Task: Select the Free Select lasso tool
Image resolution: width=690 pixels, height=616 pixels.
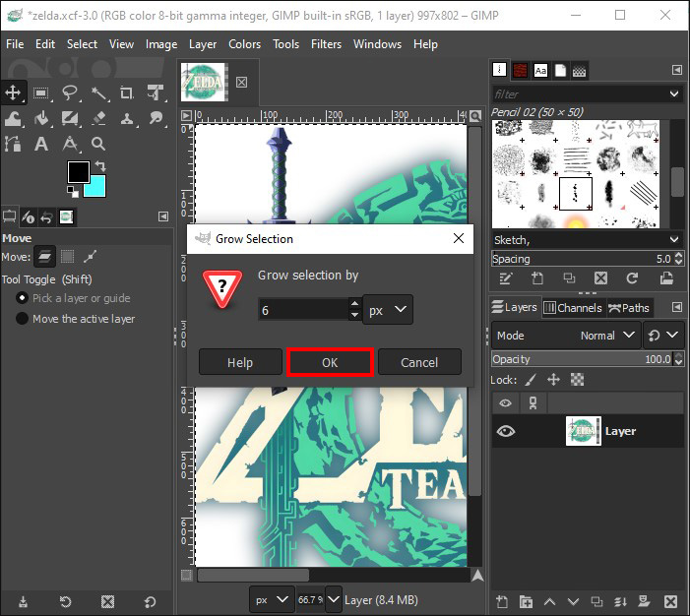Action: (70, 92)
